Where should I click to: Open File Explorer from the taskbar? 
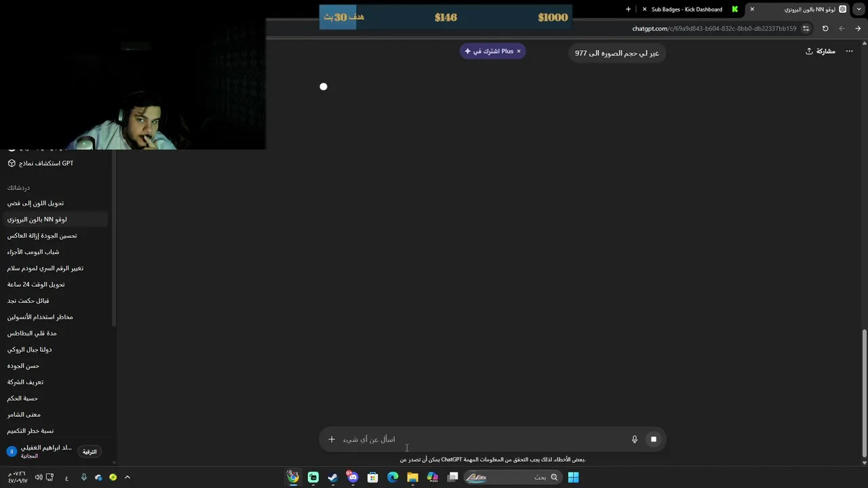(x=412, y=477)
